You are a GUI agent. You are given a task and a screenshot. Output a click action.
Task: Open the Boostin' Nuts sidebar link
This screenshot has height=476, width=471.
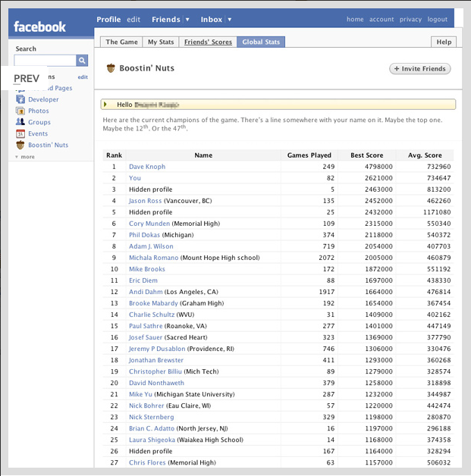pos(49,145)
